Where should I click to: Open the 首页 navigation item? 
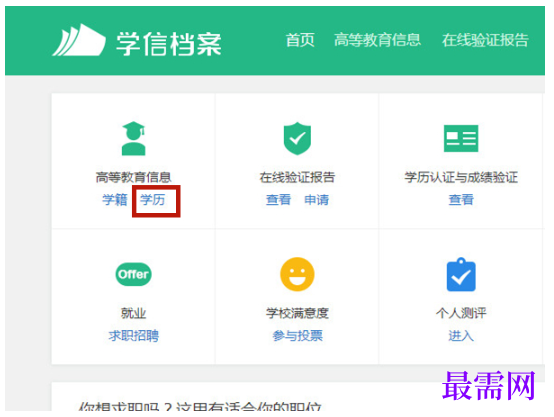tap(300, 40)
